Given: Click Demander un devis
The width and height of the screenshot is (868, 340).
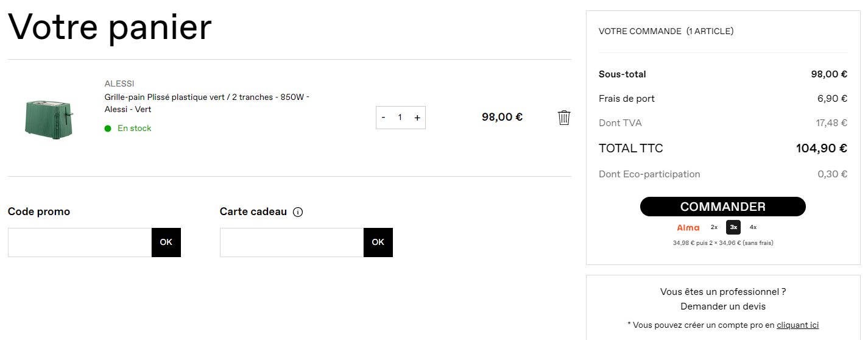Looking at the screenshot, I should click(722, 306).
